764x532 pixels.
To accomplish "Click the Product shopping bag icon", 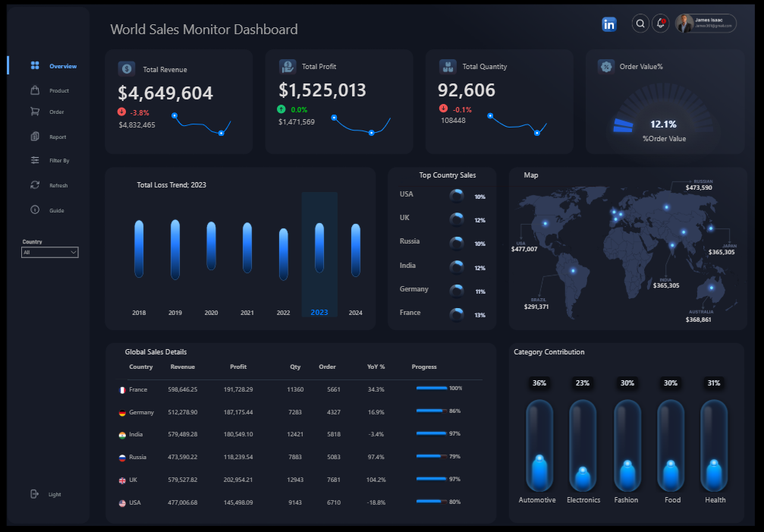I will (35, 90).
